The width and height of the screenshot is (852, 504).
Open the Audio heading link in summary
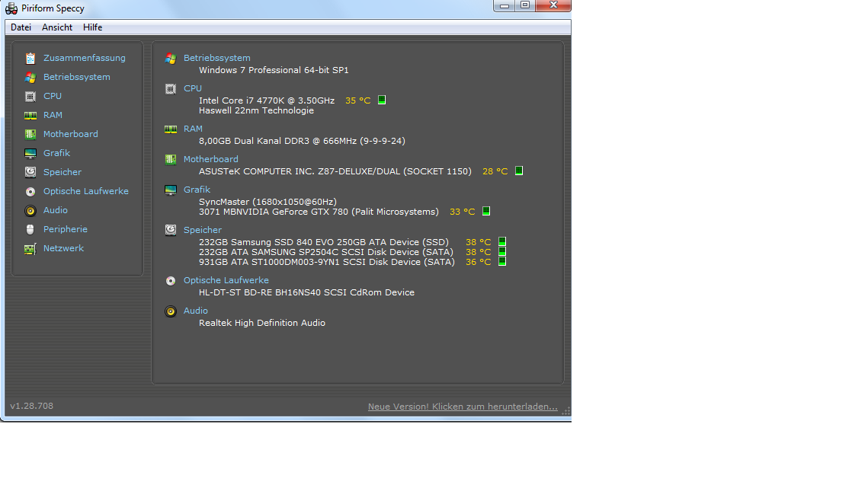196,311
